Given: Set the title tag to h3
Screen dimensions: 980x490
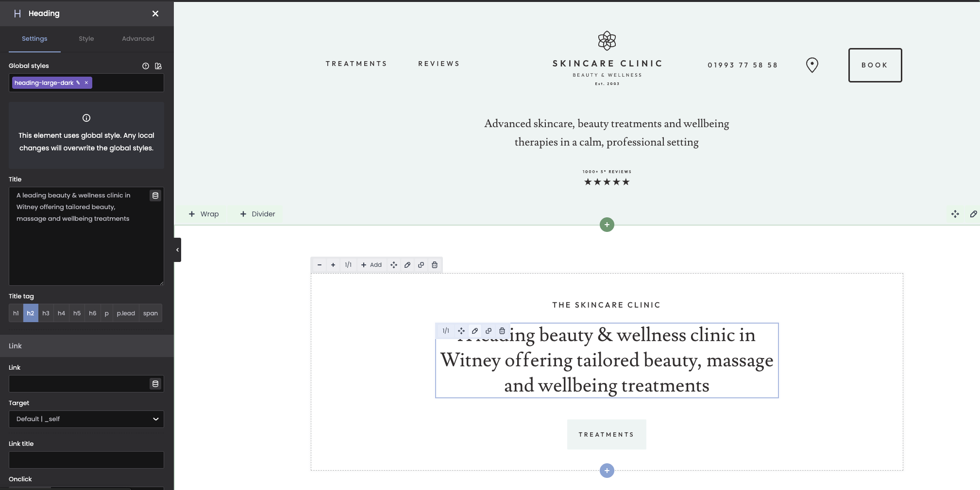Looking at the screenshot, I should 46,313.
